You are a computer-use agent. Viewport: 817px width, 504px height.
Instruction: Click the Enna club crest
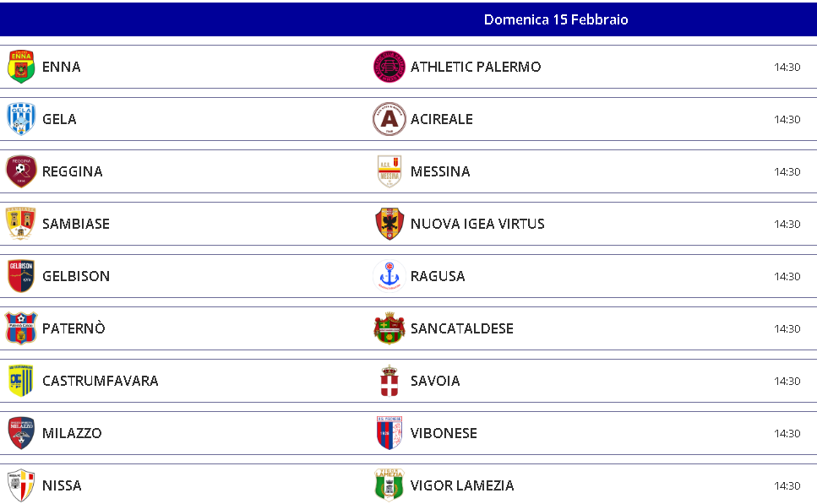tap(21, 67)
